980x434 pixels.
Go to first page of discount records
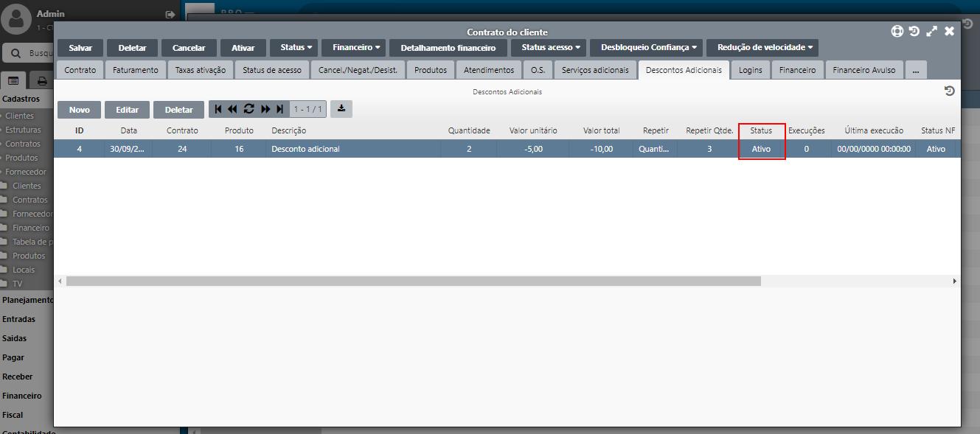pyautogui.click(x=218, y=109)
